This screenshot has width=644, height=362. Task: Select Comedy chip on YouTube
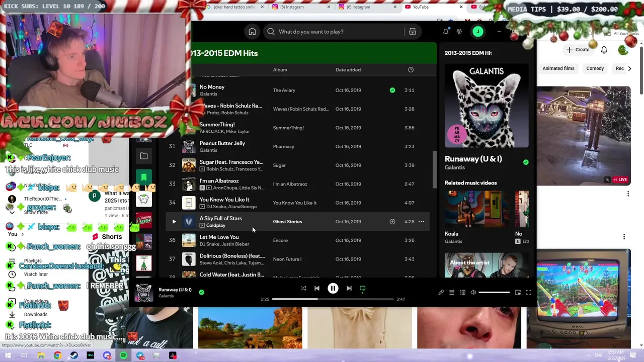pos(595,68)
